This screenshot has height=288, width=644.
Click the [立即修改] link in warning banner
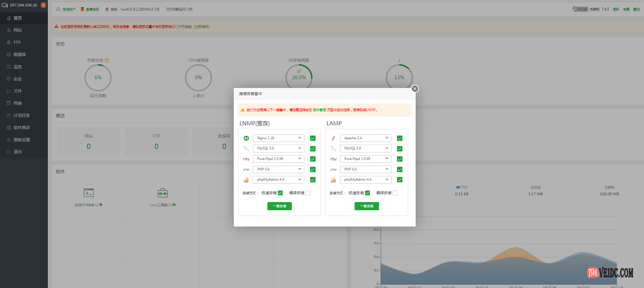tap(202, 27)
